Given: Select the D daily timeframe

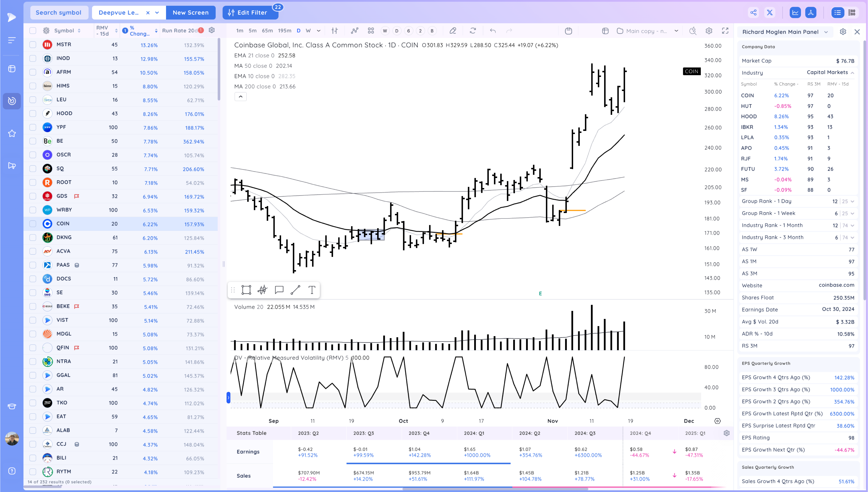Looking at the screenshot, I should click(x=298, y=31).
